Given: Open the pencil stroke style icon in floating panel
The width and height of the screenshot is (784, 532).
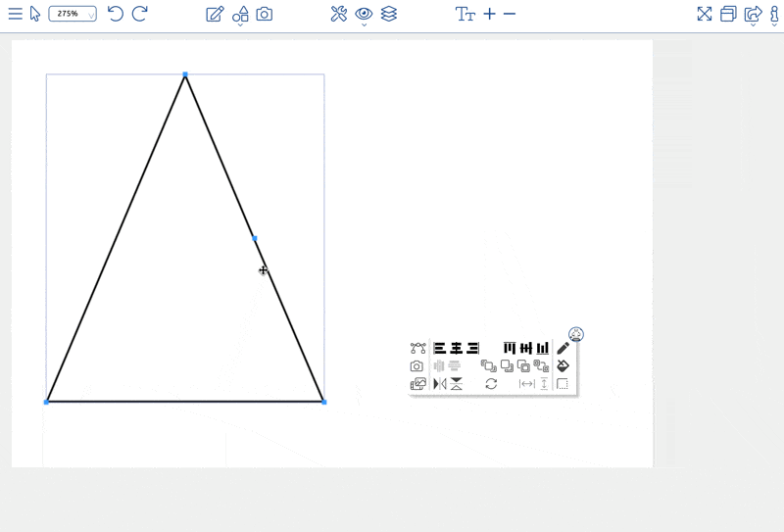Looking at the screenshot, I should [x=563, y=348].
